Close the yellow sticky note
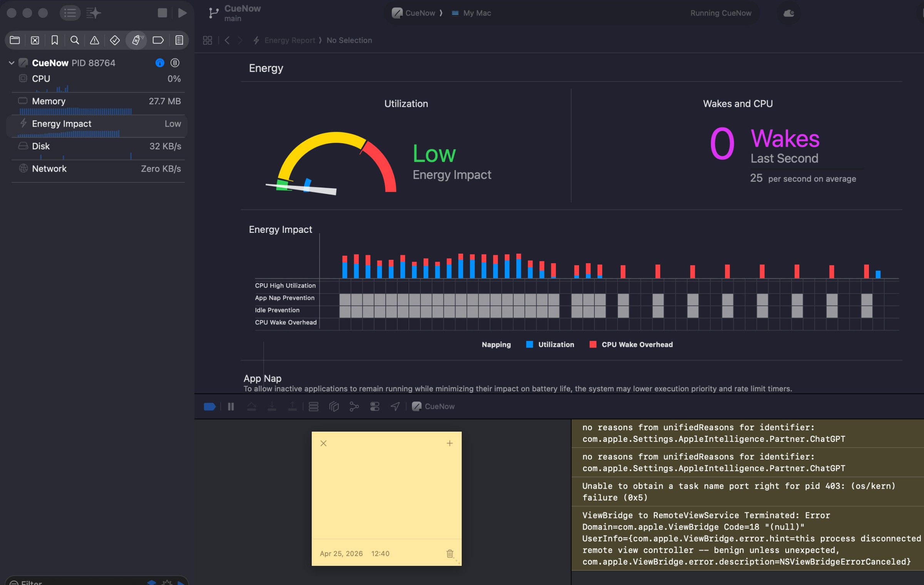Screen dimensions: 924x585 323,443
